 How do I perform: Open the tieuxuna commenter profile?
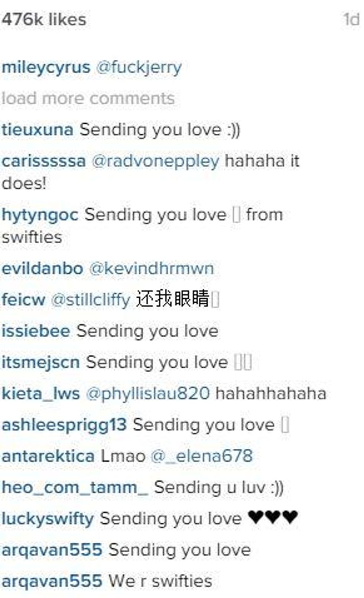coord(38,130)
